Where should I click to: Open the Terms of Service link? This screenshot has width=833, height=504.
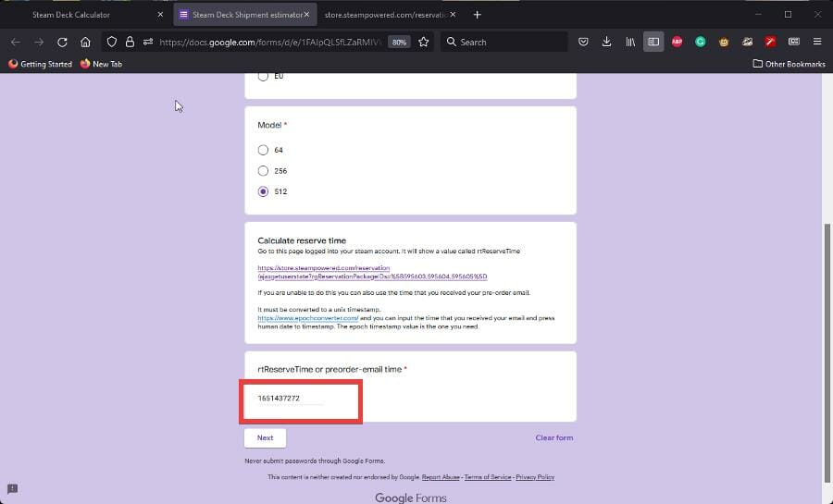(488, 477)
